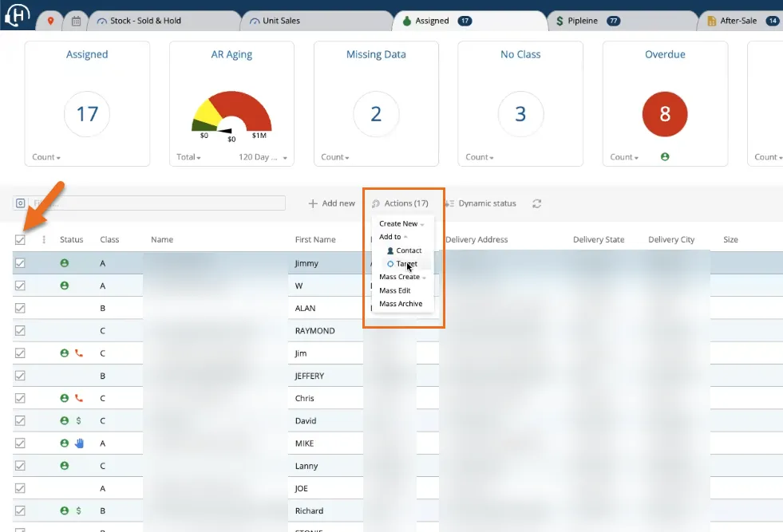Click the red phone icon in Jim's row
Viewport: 783px width, 532px height.
79,353
